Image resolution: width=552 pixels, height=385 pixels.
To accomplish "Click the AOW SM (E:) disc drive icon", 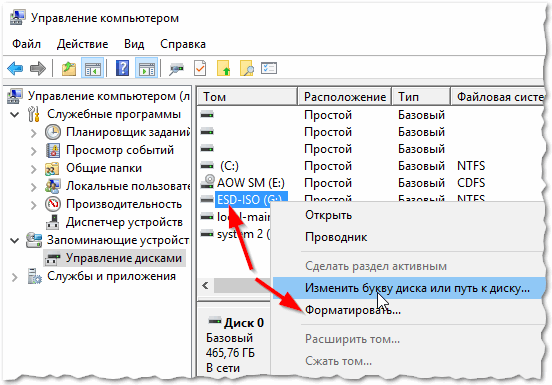I will pos(207,182).
